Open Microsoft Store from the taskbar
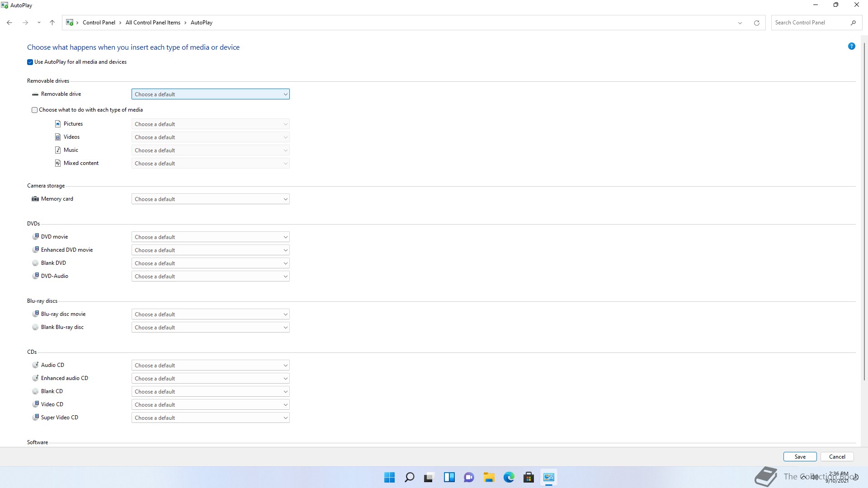 [528, 477]
